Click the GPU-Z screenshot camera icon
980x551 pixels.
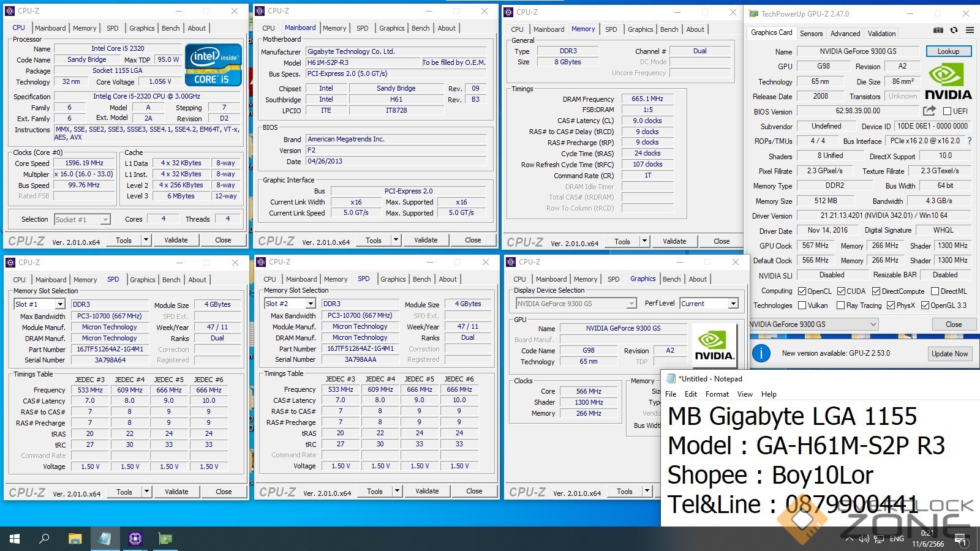938,30
